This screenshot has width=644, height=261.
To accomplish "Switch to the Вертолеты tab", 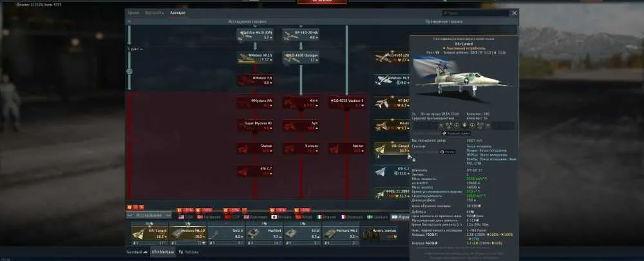I will (x=155, y=13).
